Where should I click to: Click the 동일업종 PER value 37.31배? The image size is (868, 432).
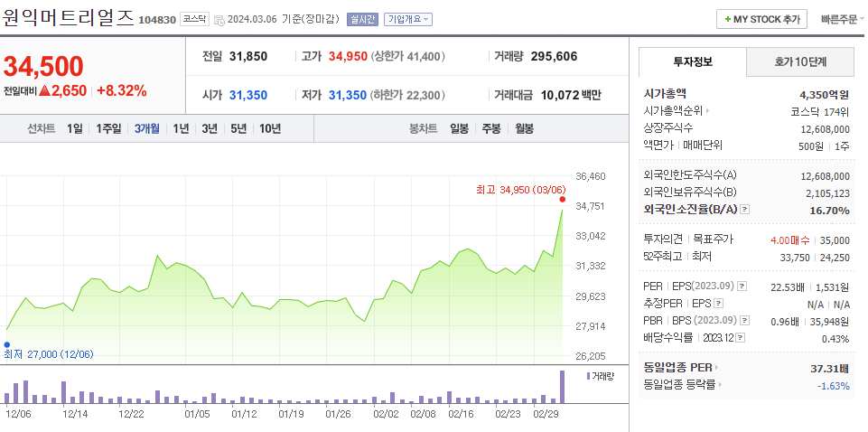[x=830, y=369]
